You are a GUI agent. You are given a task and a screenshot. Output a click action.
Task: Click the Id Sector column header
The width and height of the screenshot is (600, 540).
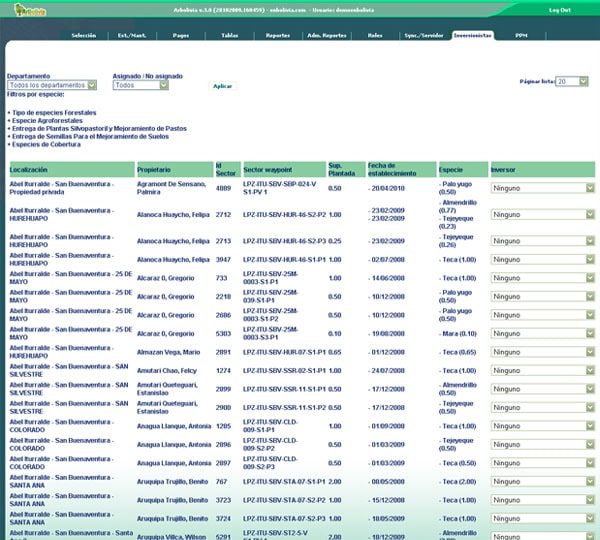point(228,169)
